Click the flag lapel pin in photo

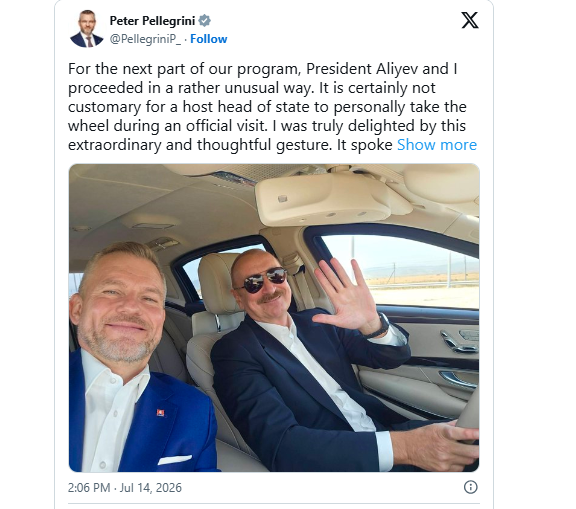(161, 412)
